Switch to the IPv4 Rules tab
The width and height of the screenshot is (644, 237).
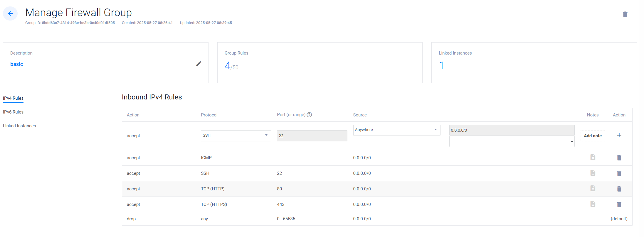pyautogui.click(x=13, y=98)
